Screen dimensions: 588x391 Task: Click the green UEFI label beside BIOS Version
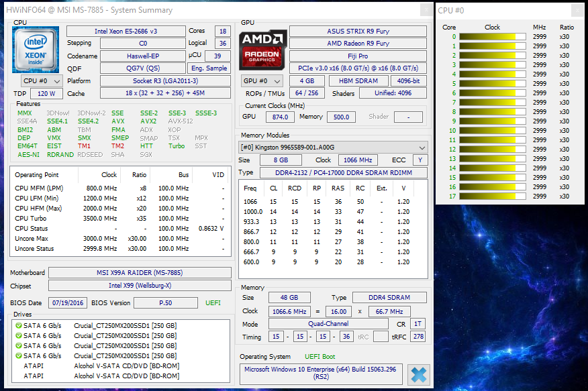pos(213,302)
